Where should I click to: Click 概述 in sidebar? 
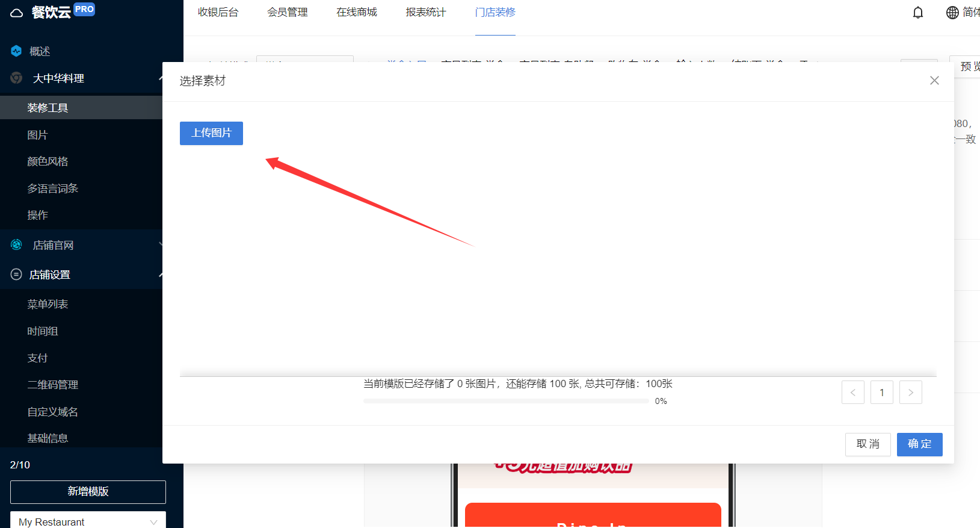click(40, 51)
